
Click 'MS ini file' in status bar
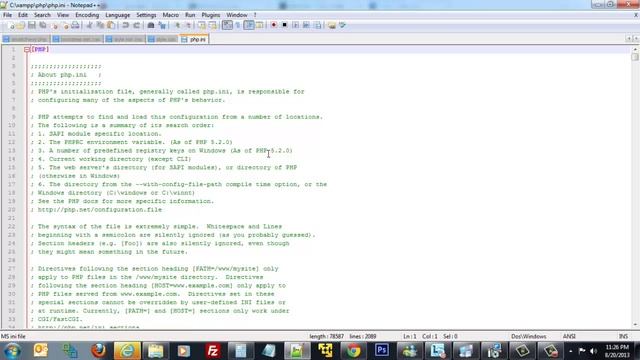coord(13,336)
